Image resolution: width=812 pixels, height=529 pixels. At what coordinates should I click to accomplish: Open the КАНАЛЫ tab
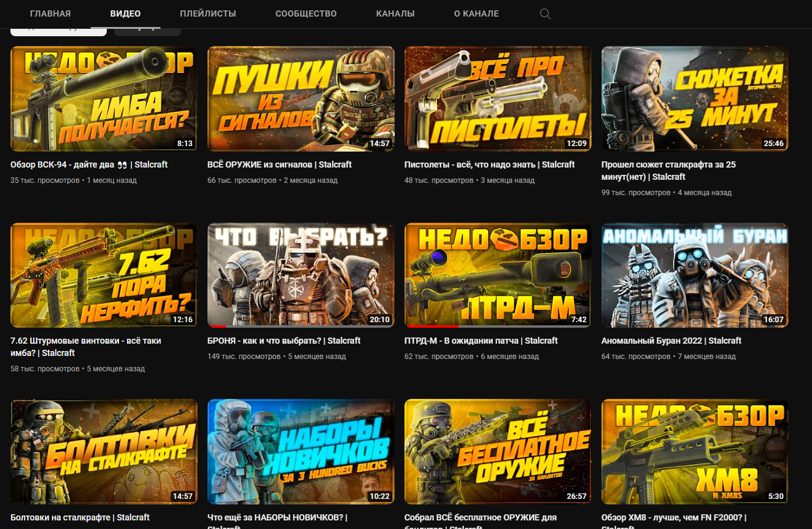[x=395, y=14]
